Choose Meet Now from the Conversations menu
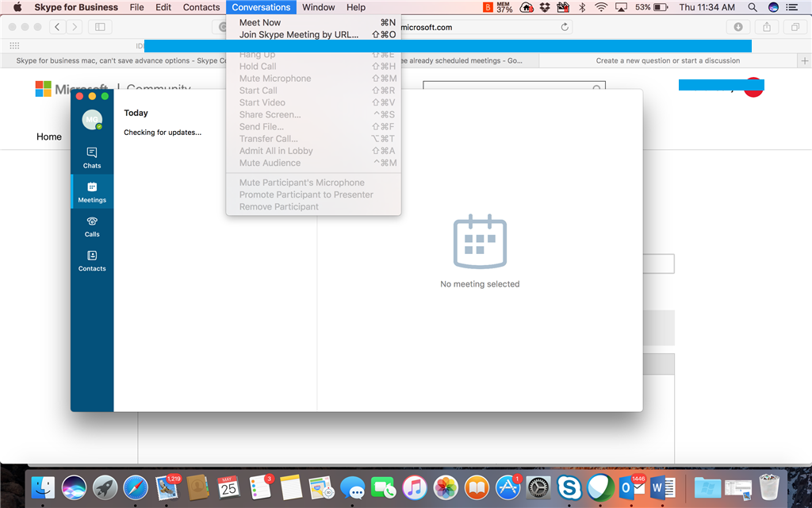The image size is (812, 508). 313,23
